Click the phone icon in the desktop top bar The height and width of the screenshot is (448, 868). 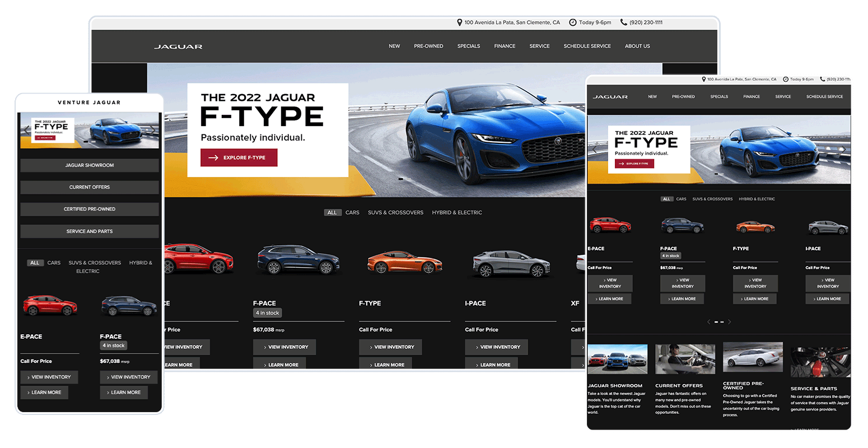pyautogui.click(x=623, y=22)
